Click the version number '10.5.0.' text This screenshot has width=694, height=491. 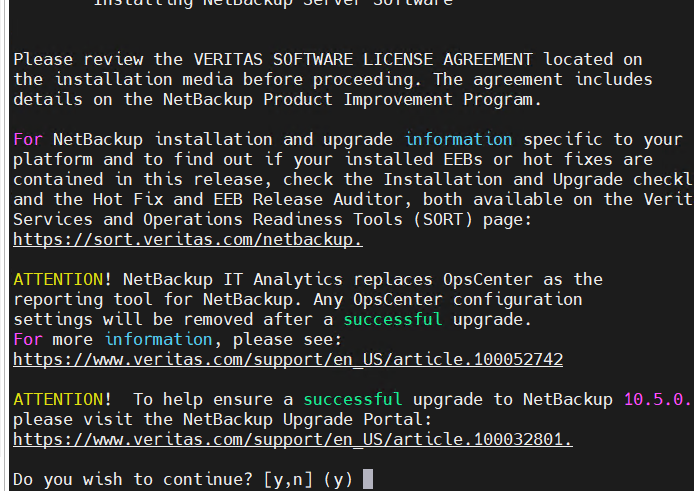click(x=657, y=399)
